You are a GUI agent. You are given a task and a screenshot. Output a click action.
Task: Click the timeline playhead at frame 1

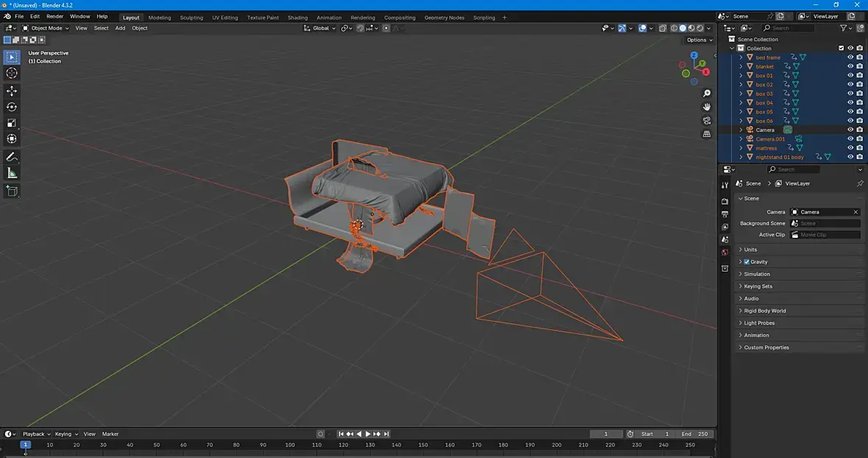26,445
